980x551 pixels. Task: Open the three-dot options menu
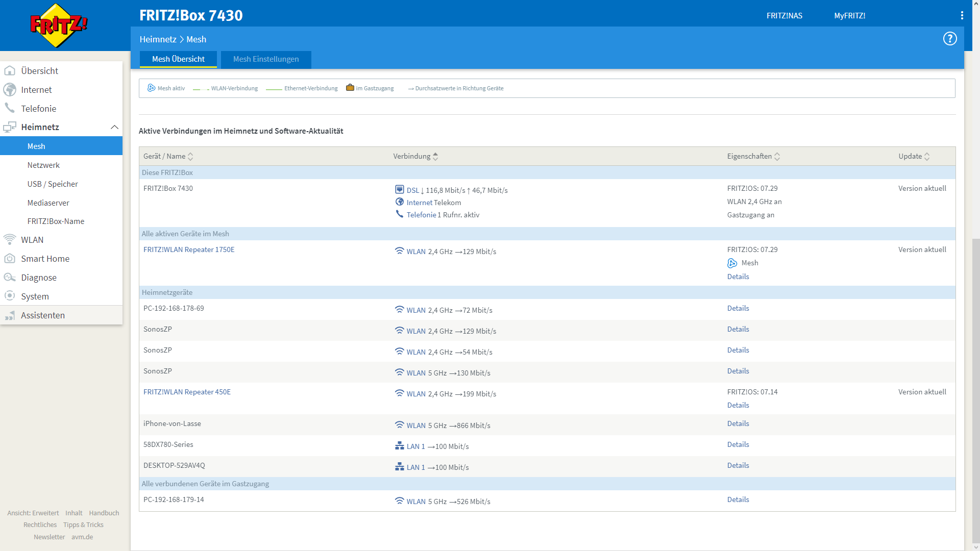962,16
